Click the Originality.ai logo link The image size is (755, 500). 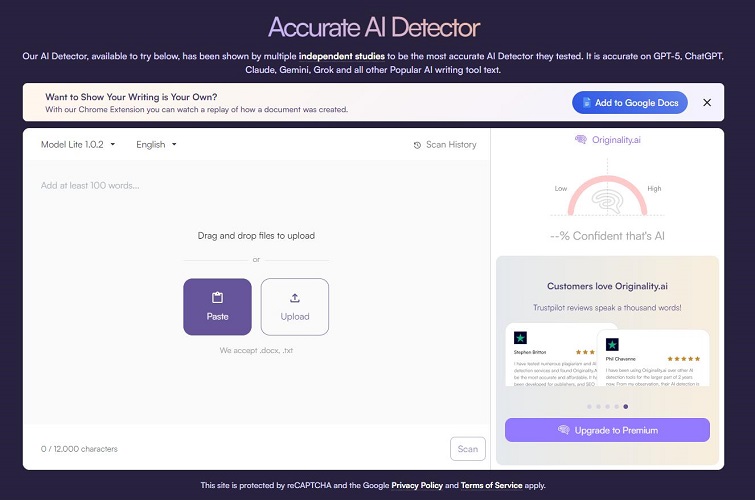pyautogui.click(x=608, y=140)
